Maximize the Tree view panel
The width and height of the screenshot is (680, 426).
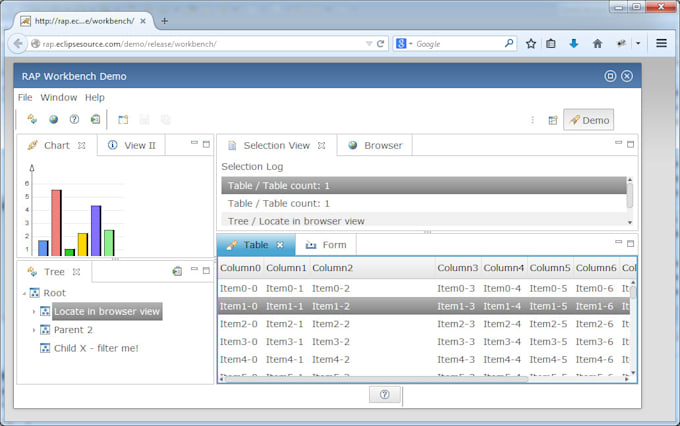click(x=206, y=271)
